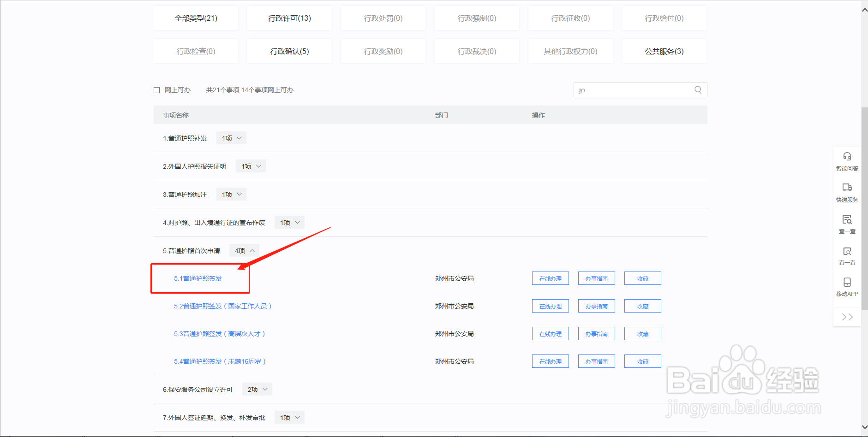Image resolution: width=868 pixels, height=437 pixels.
Task: Enable the 网上可办 filter checkbox
Action: [x=157, y=89]
